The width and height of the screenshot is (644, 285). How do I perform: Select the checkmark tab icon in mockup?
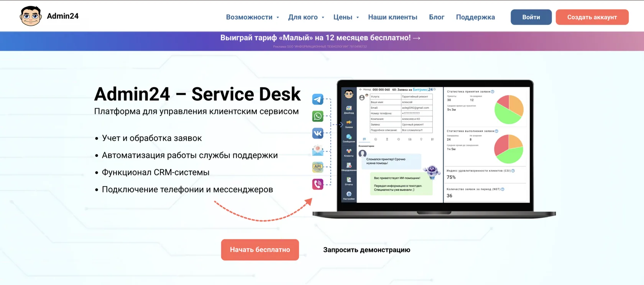pyautogui.click(x=376, y=139)
